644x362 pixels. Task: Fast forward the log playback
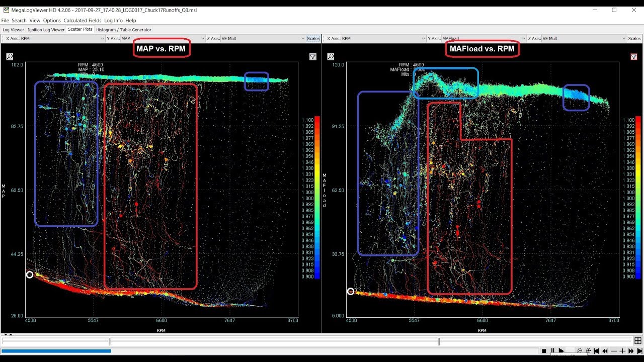[631, 351]
